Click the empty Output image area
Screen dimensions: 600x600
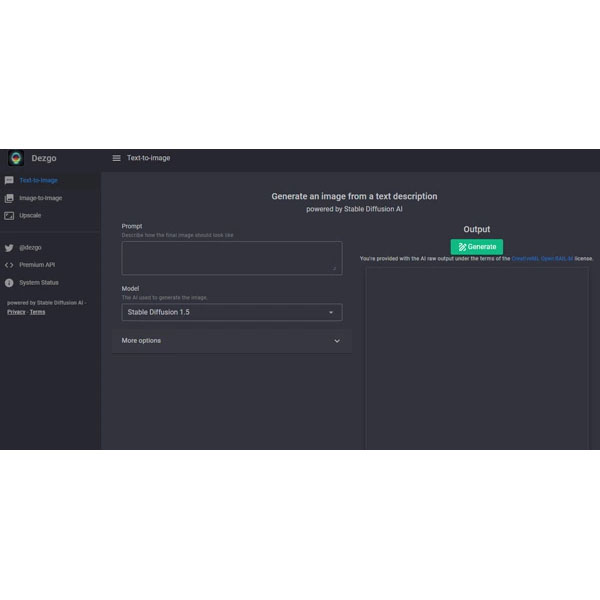476,360
